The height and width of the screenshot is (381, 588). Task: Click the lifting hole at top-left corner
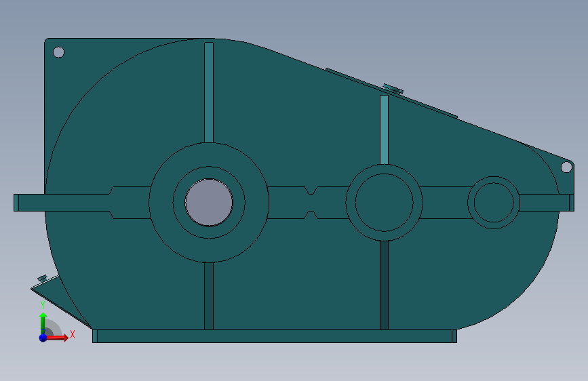point(58,52)
